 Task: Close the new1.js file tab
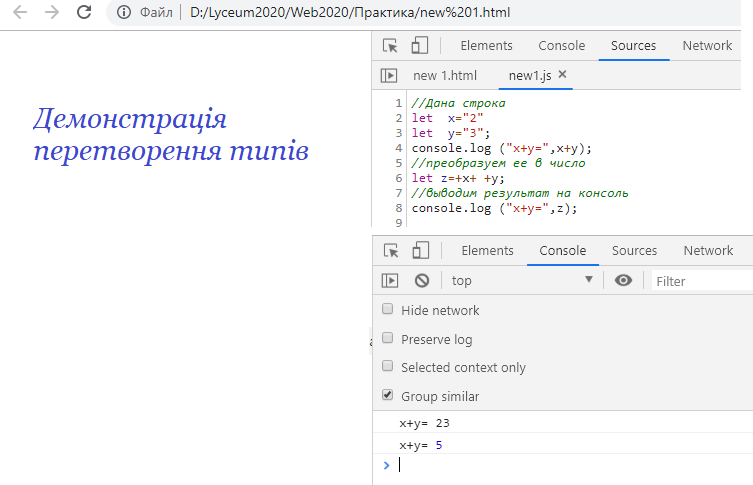click(562, 75)
